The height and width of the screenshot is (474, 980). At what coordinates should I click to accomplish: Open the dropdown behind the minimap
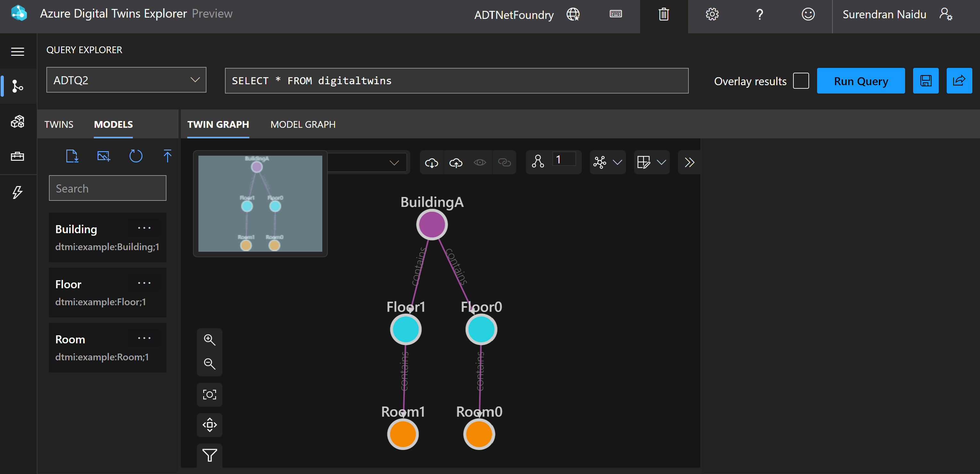point(394,163)
